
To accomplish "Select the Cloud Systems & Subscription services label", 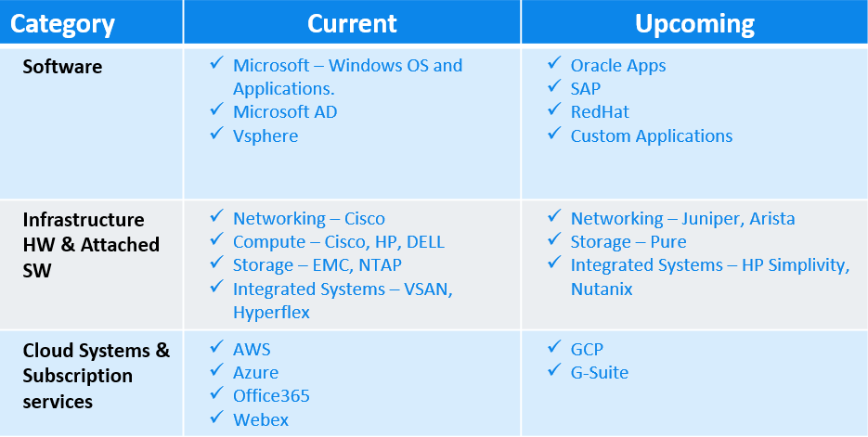I will click(97, 376).
